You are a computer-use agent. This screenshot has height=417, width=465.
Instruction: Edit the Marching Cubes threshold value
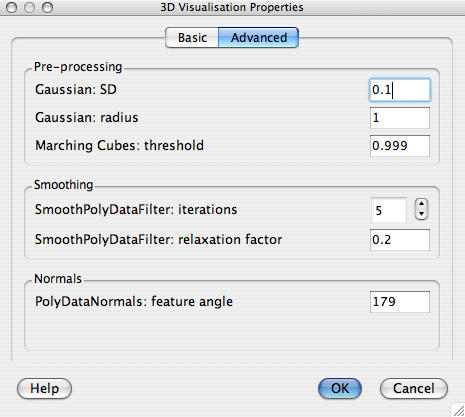tap(400, 146)
